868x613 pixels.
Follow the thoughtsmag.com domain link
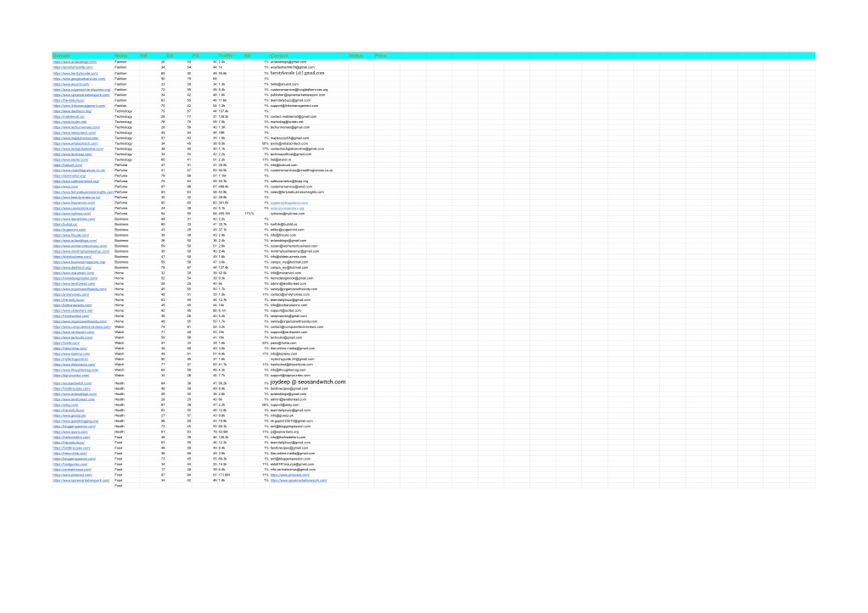pyautogui.click(x=76, y=371)
